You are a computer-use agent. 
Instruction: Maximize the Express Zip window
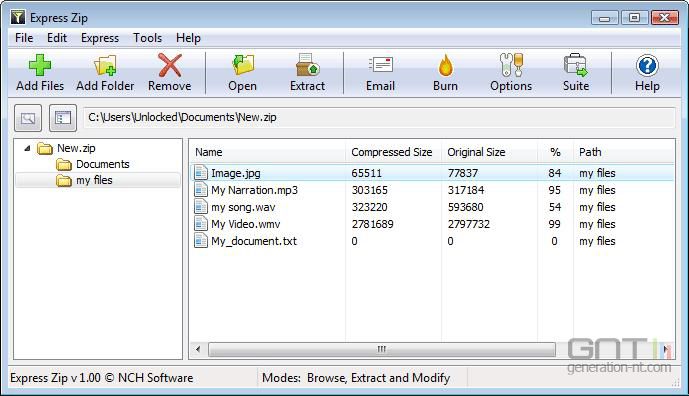pos(634,18)
